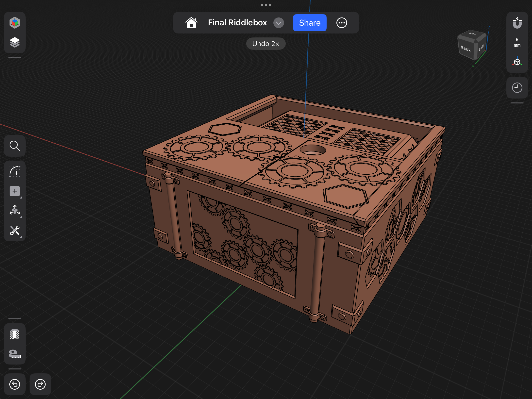Screen dimensions: 532x399
Task: Open the more options ellipsis menu
Action: pos(342,23)
